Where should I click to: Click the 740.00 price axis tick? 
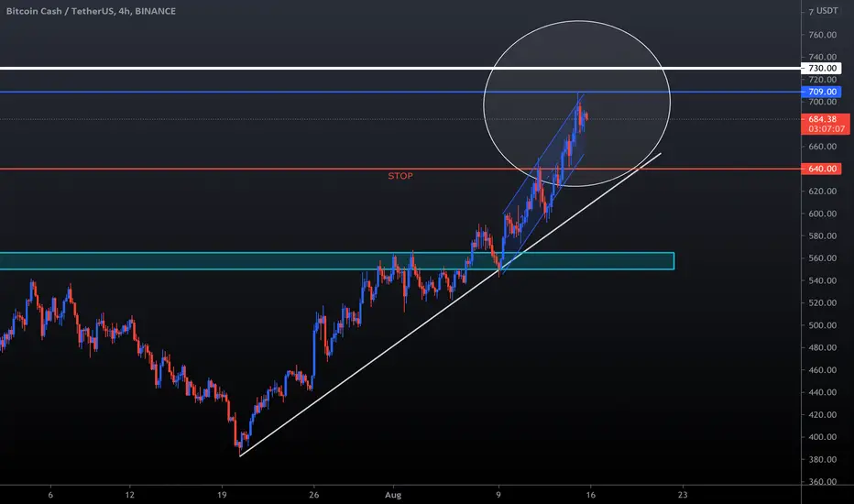click(x=823, y=57)
